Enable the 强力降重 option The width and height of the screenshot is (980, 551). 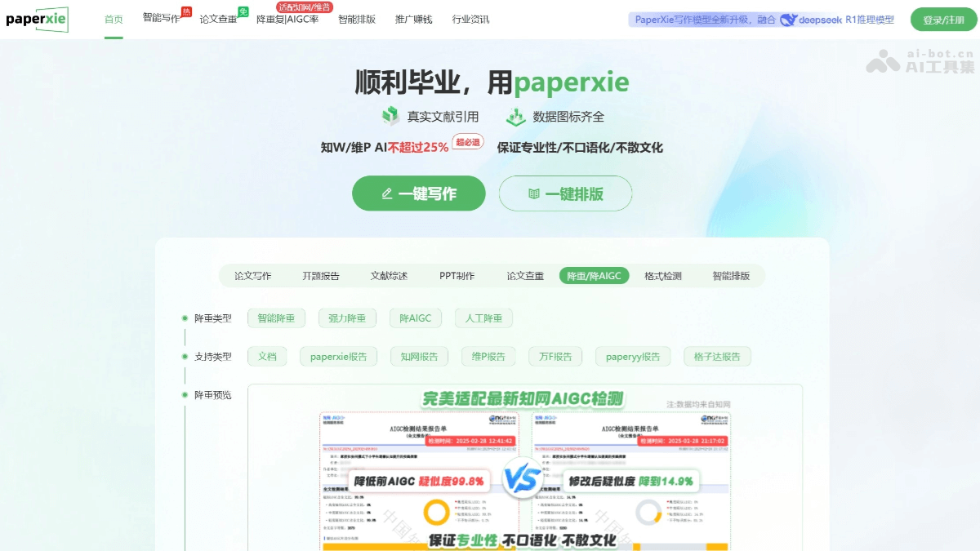pyautogui.click(x=346, y=318)
